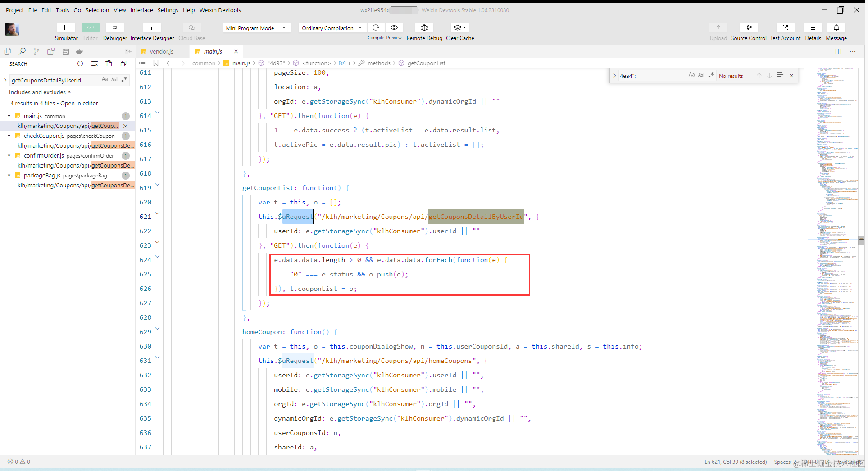Open the Ordinary Compilation dropdown
This screenshot has width=868, height=471.
332,28
